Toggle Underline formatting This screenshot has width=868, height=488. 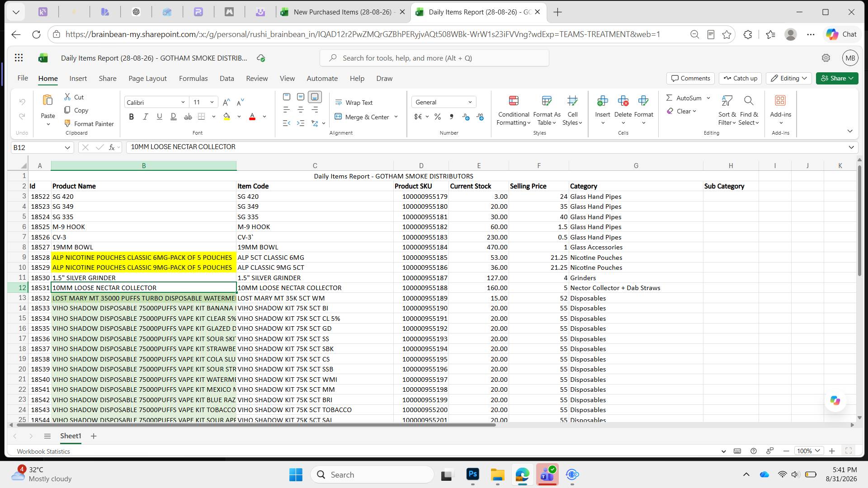coord(159,117)
